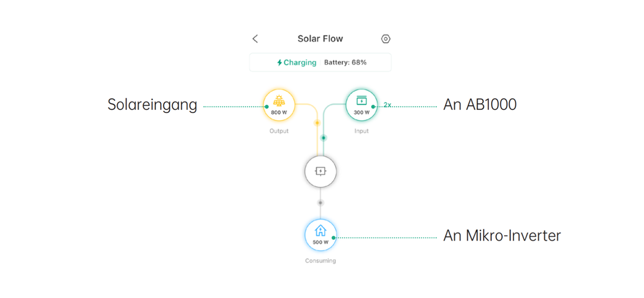The width and height of the screenshot is (644, 298).
Task: Click the blue house consumption icon
Action: tap(320, 231)
